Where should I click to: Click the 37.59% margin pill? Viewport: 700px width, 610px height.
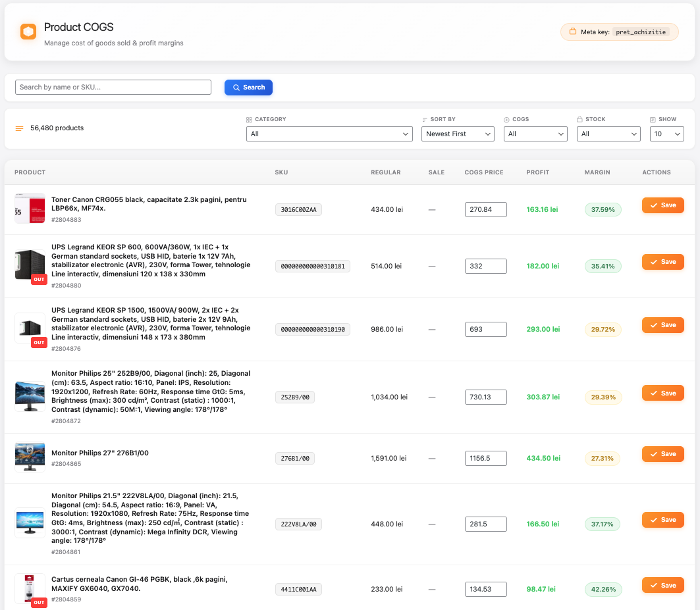tap(603, 210)
